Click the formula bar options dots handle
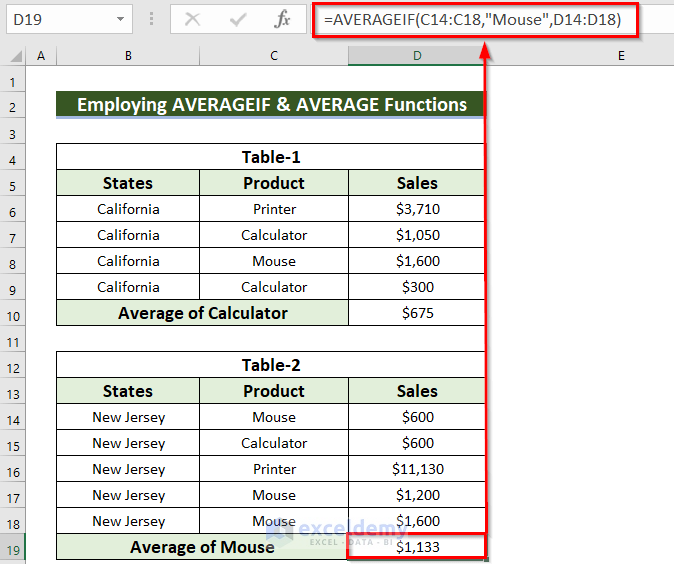This screenshot has width=674, height=564. point(151,19)
